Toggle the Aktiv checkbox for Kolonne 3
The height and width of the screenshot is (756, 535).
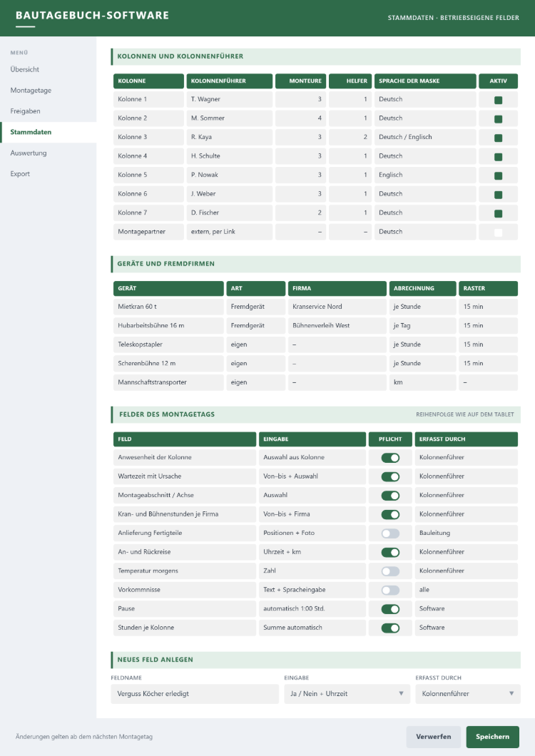click(x=499, y=138)
